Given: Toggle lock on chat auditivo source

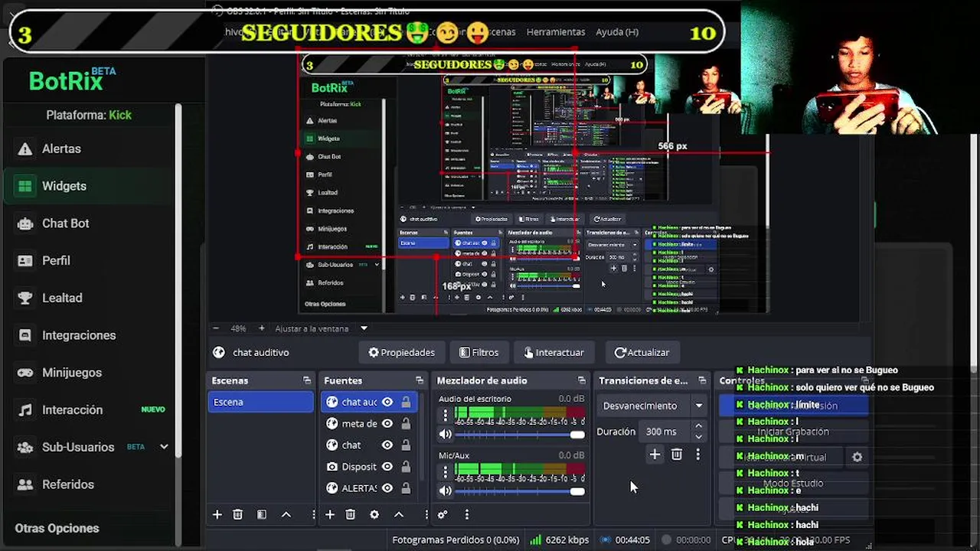Looking at the screenshot, I should point(406,402).
